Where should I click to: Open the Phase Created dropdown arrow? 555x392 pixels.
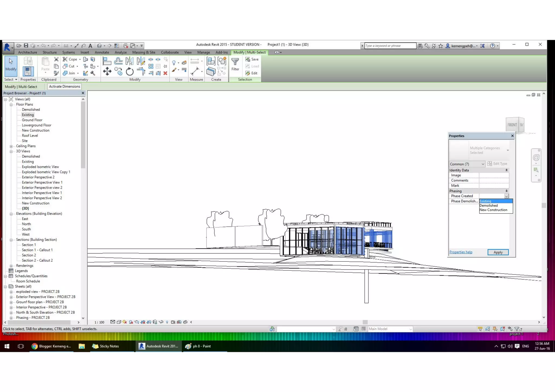(x=506, y=196)
